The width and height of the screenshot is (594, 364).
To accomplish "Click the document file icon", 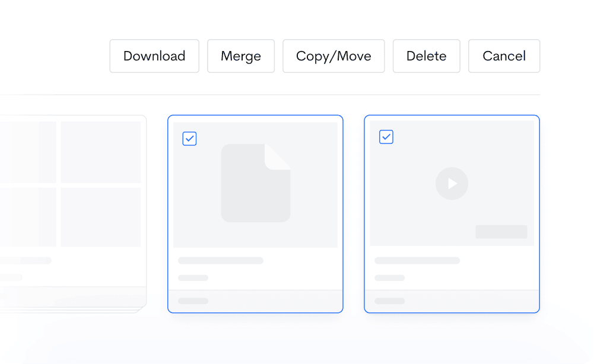I will 256,183.
